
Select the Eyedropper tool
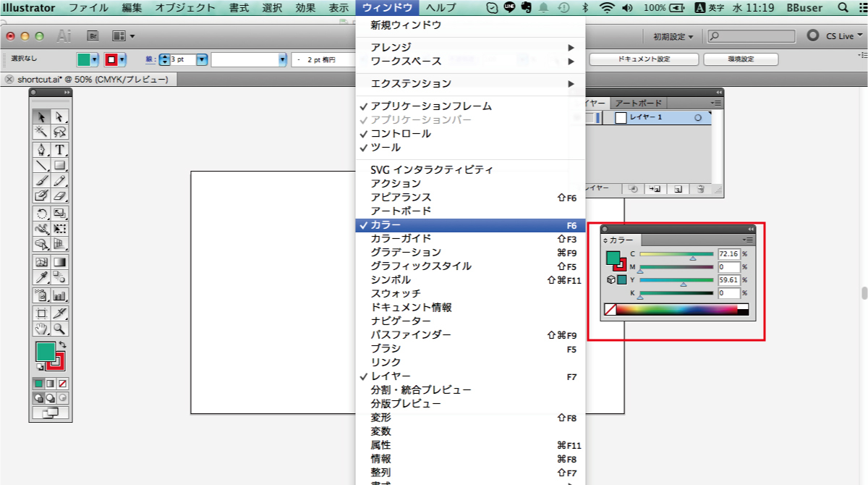coord(41,277)
